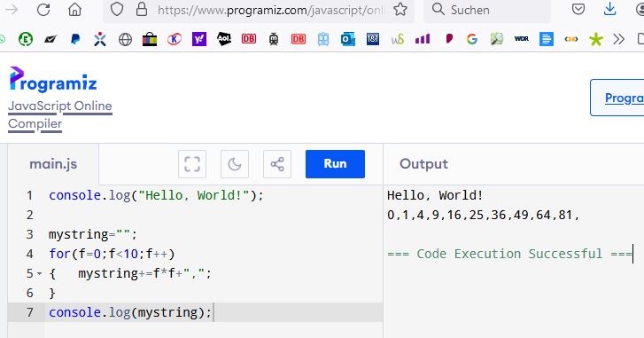Toggle editor fullscreen mode
Screen dimensions: 644x338
tap(192, 164)
